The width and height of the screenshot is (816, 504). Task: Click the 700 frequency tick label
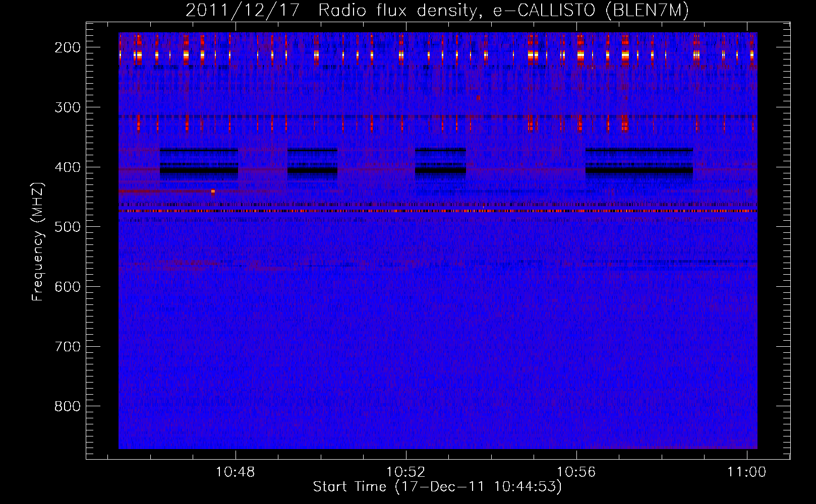(68, 347)
